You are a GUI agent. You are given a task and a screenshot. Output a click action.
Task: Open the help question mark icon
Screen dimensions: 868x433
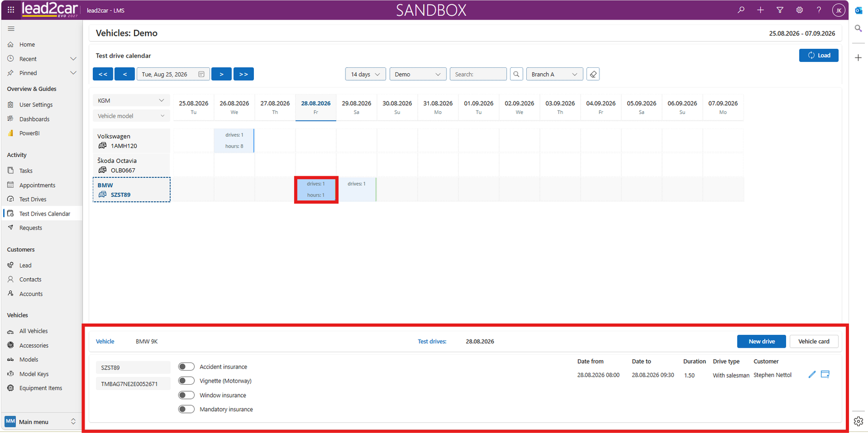(x=819, y=10)
